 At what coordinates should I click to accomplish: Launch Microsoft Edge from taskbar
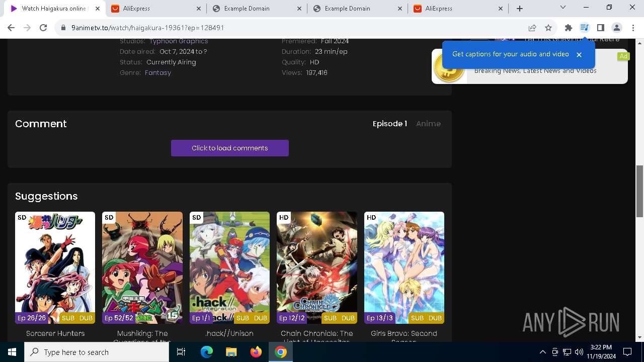[207, 352]
